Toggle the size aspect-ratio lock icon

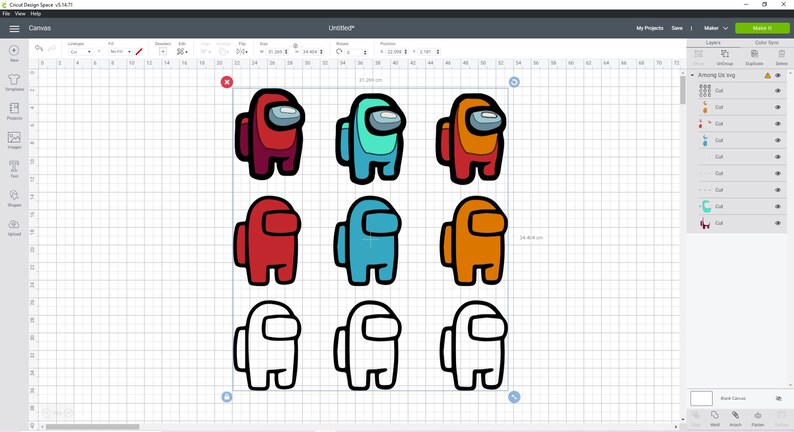pyautogui.click(x=295, y=46)
